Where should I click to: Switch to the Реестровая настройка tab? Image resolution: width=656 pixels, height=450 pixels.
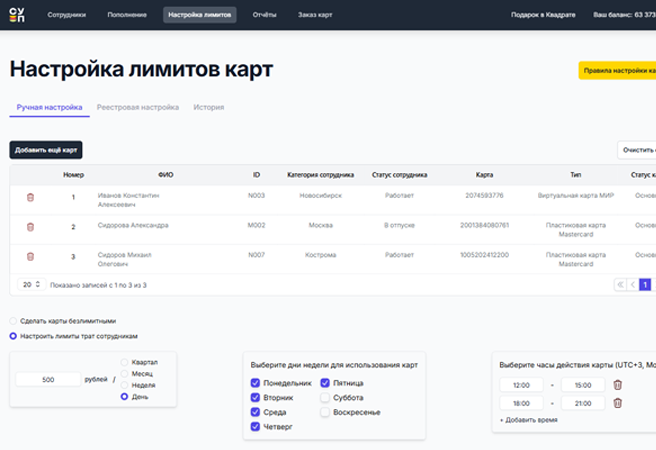tap(138, 107)
